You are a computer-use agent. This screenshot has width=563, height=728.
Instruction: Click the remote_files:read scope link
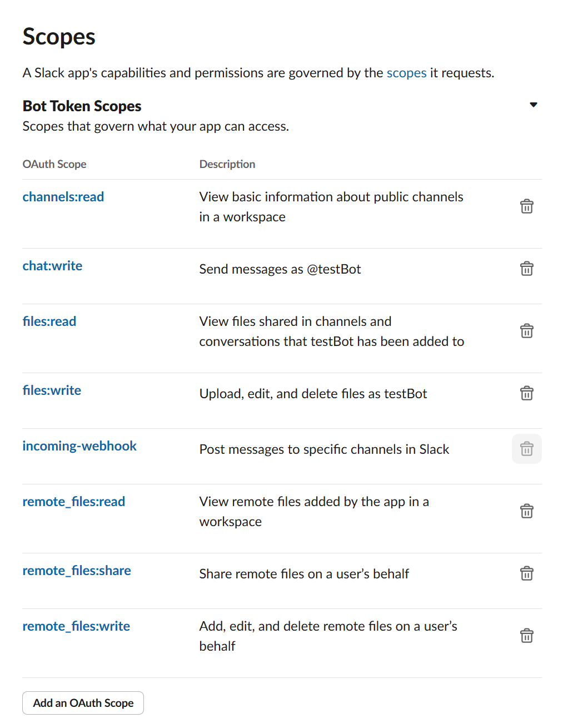click(74, 502)
